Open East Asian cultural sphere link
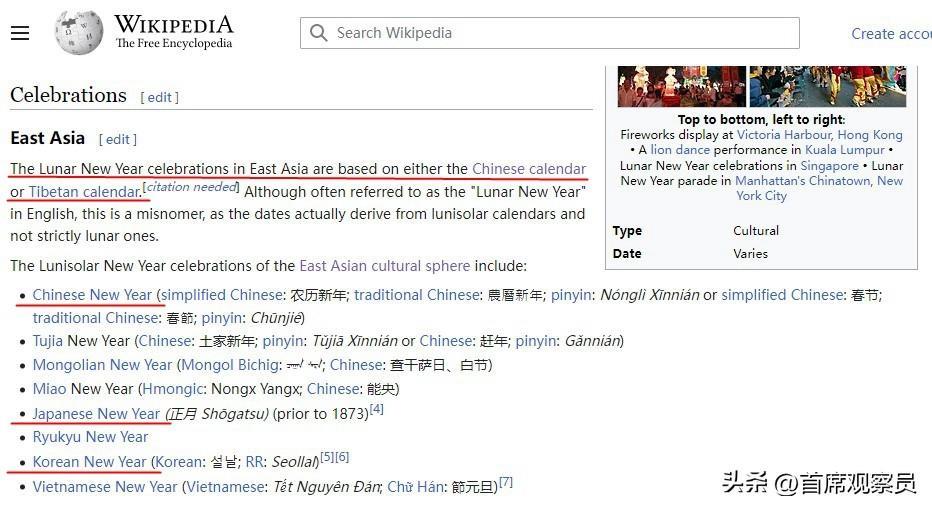 [x=385, y=266]
